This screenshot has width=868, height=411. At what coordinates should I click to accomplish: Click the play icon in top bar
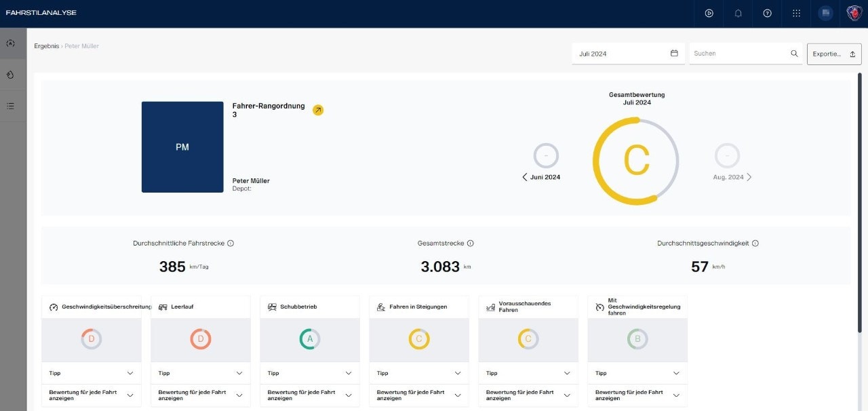point(709,13)
